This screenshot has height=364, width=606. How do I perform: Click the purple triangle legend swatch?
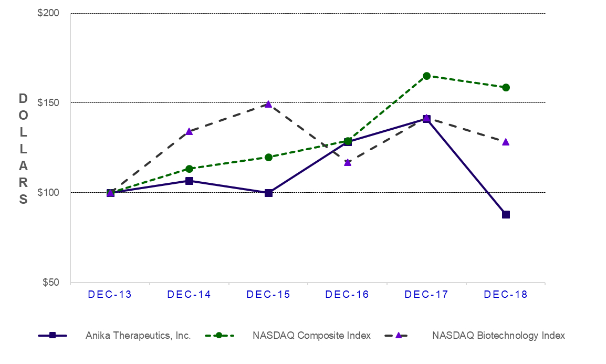click(399, 336)
